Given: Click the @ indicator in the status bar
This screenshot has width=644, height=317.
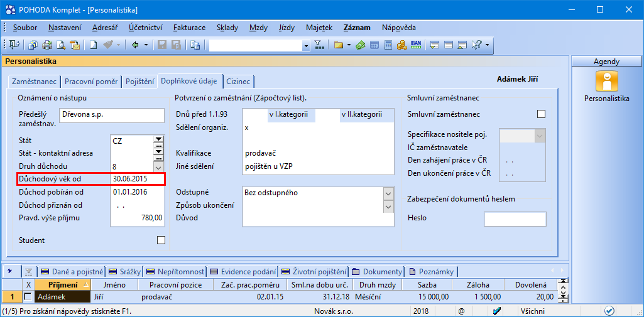Looking at the screenshot, I should pos(462,311).
